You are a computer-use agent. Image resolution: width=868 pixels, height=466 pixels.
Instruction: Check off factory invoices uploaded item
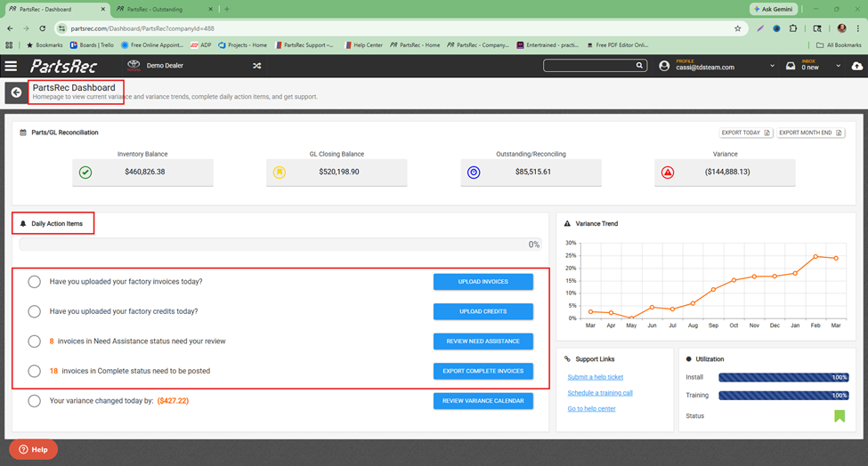pos(35,281)
